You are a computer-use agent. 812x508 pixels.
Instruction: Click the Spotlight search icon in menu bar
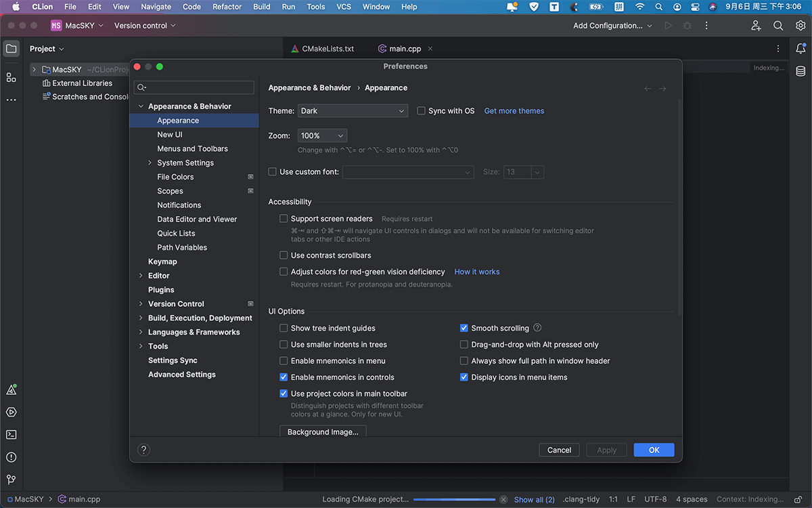658,7
